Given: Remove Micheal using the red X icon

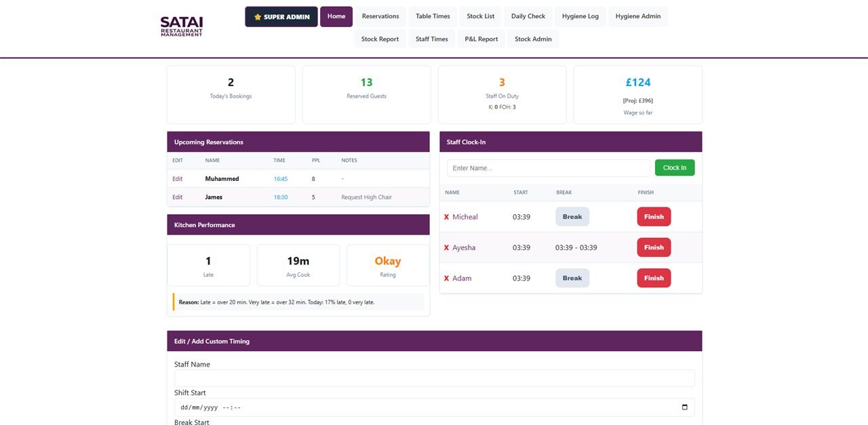Looking at the screenshot, I should pos(446,217).
